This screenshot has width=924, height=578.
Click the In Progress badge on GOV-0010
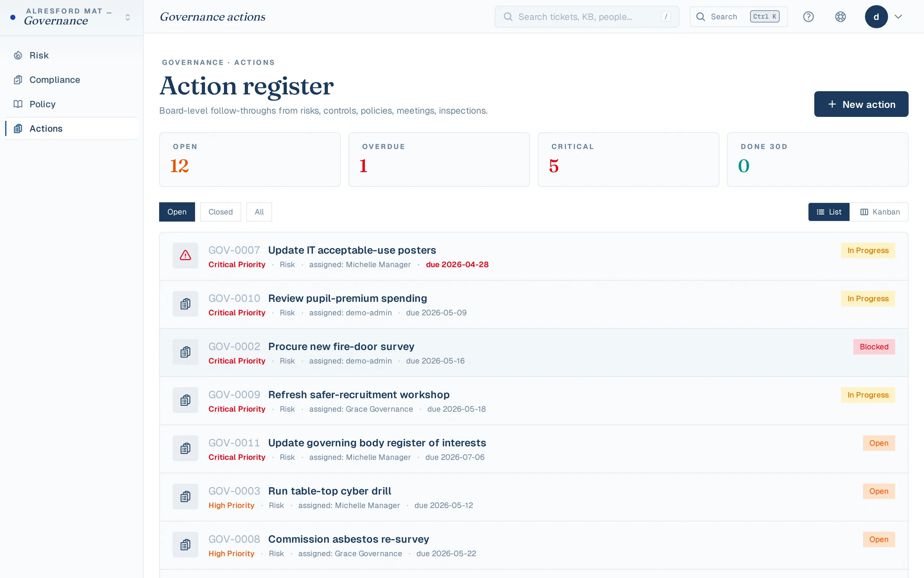click(868, 299)
